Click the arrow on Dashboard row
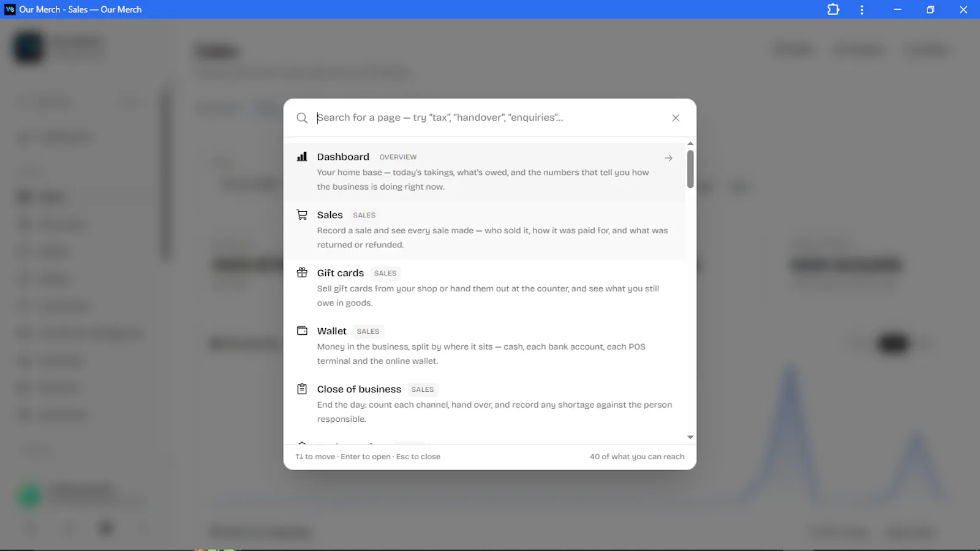 tap(668, 158)
